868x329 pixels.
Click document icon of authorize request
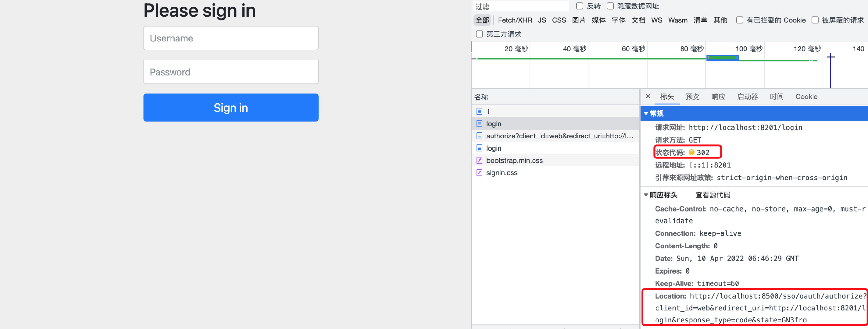tap(479, 136)
